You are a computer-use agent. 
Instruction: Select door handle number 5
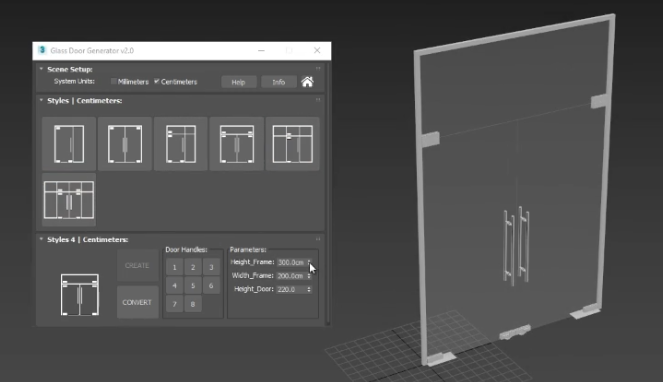coord(193,286)
